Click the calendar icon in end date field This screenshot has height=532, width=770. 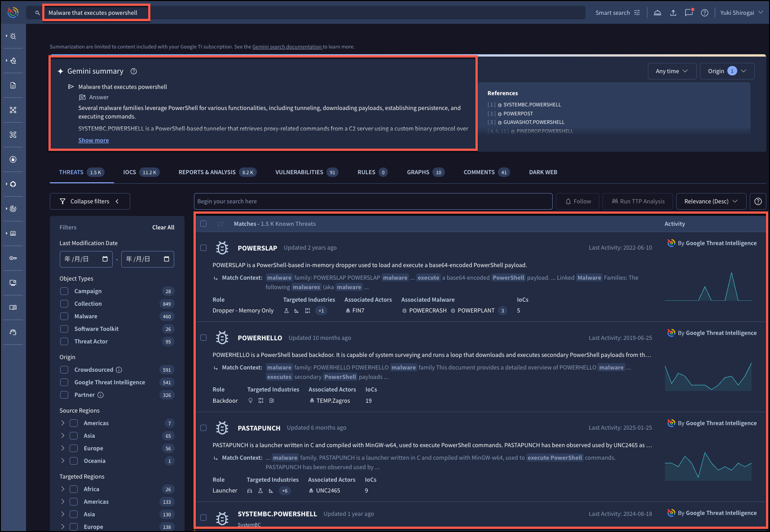[x=167, y=259]
